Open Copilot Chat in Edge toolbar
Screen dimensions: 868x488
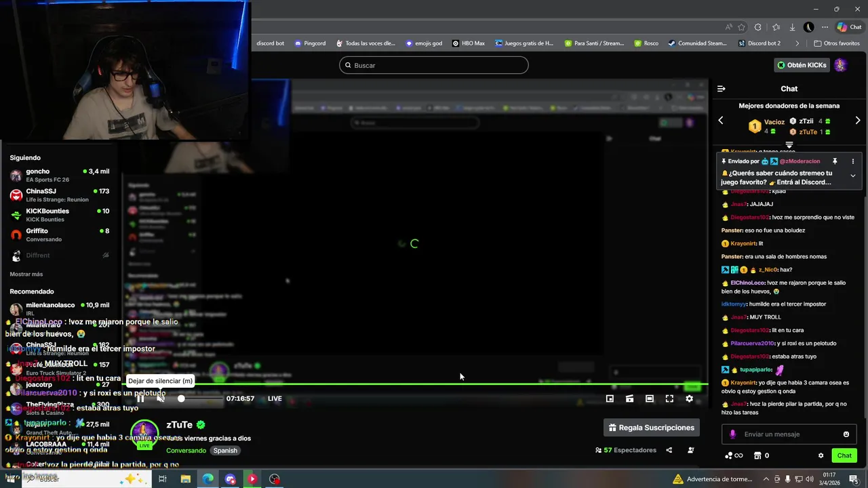[849, 27]
